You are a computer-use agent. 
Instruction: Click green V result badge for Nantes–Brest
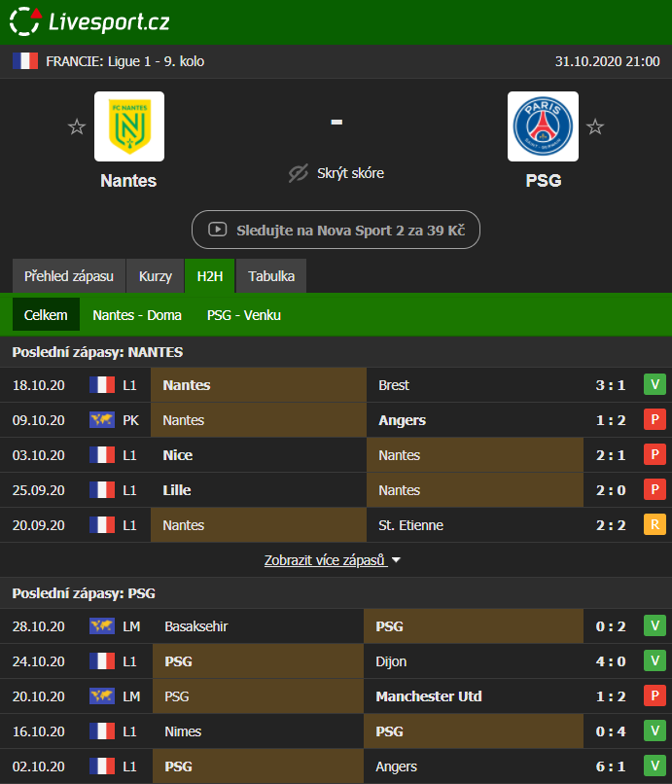[x=654, y=385]
